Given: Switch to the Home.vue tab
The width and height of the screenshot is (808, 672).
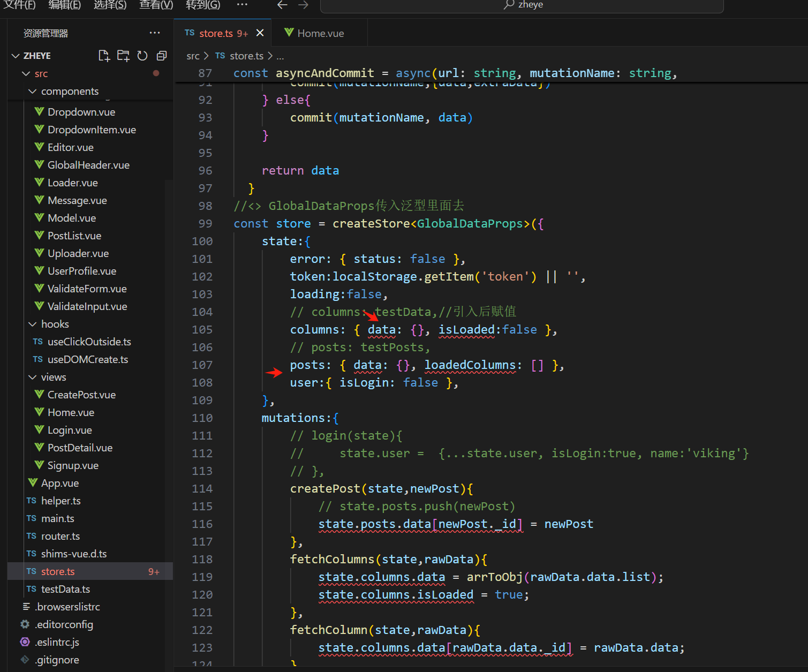Looking at the screenshot, I should click(x=320, y=33).
